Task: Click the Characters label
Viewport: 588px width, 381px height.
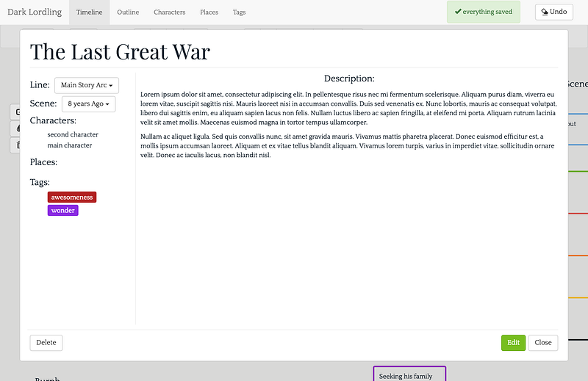Action: click(53, 120)
